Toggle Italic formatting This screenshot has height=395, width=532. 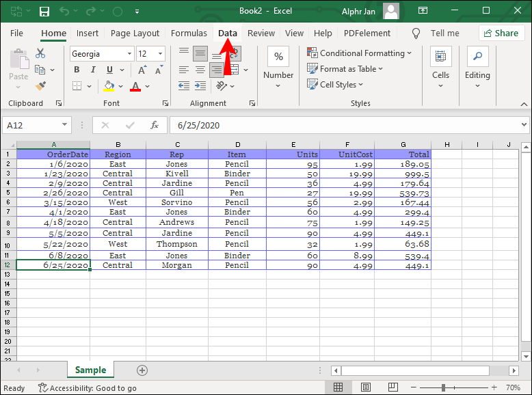coord(92,70)
